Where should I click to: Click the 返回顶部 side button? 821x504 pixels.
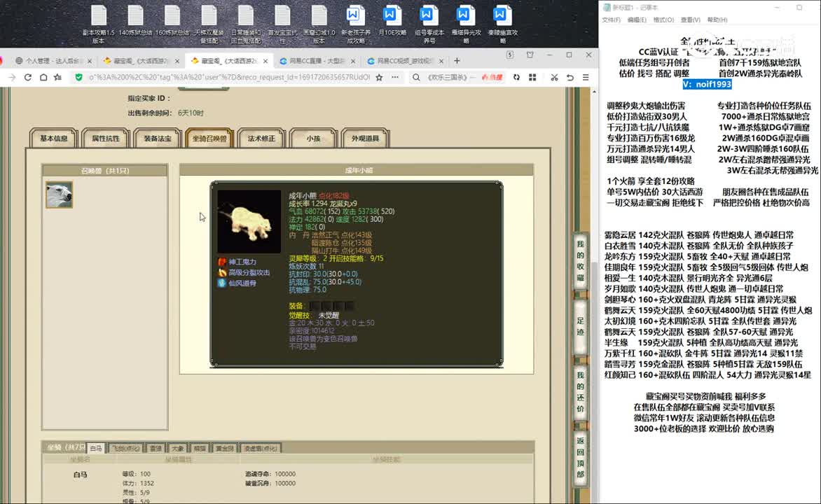tap(580, 457)
